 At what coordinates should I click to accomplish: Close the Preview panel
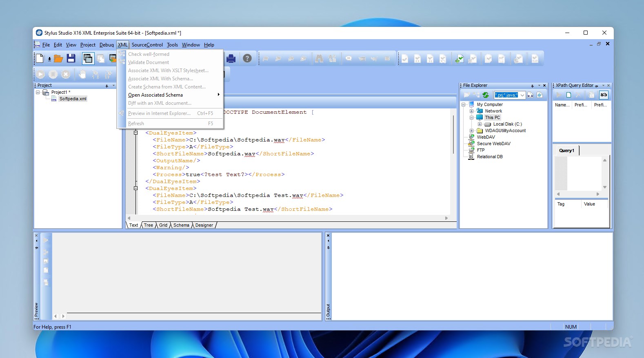(x=36, y=236)
